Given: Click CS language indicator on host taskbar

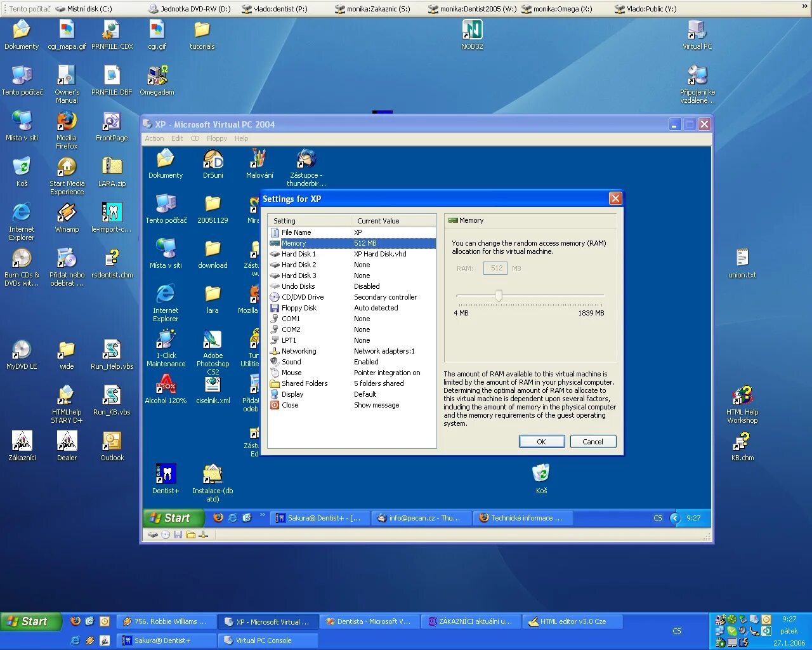Looking at the screenshot, I should [677, 631].
